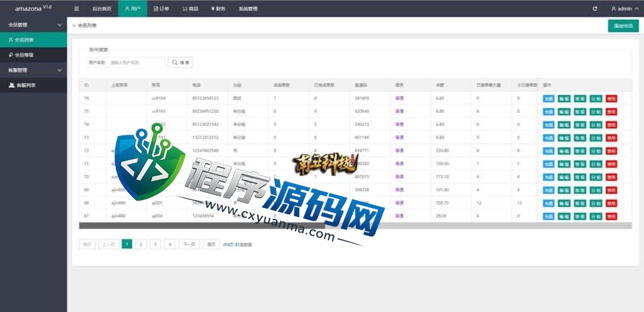Select 客服列表 in the sidebar
644x312 pixels.
pyautogui.click(x=33, y=86)
